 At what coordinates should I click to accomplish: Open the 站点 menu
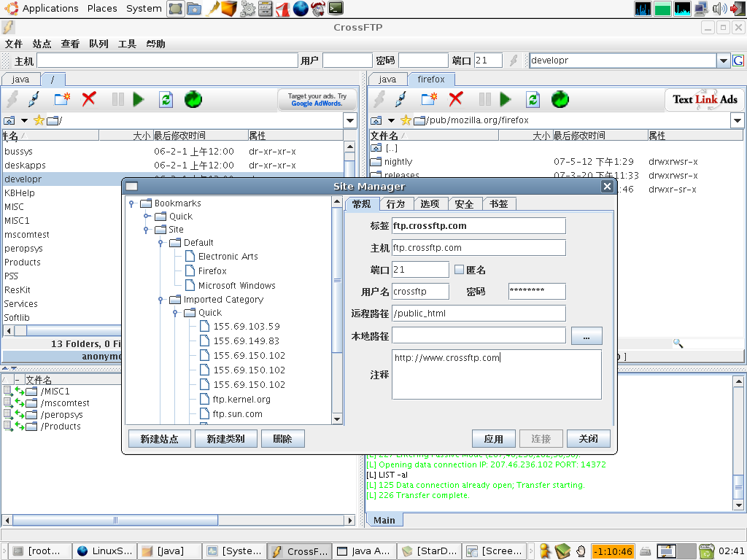click(x=42, y=44)
